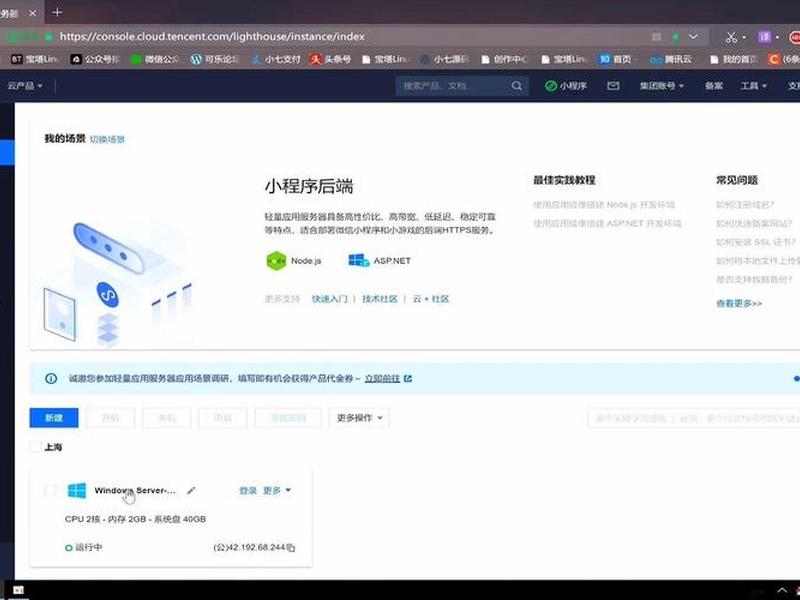Open the 云+社区 link
This screenshot has width=800, height=600.
tap(431, 299)
